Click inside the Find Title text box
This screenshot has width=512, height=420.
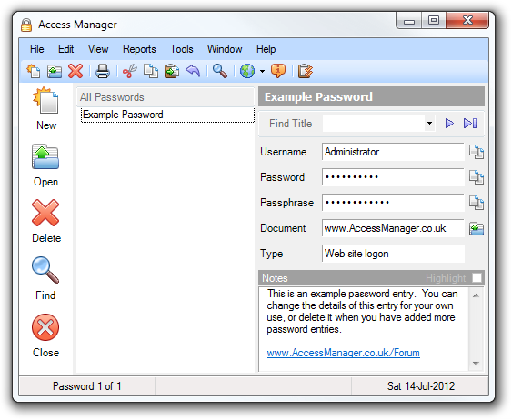coord(374,124)
